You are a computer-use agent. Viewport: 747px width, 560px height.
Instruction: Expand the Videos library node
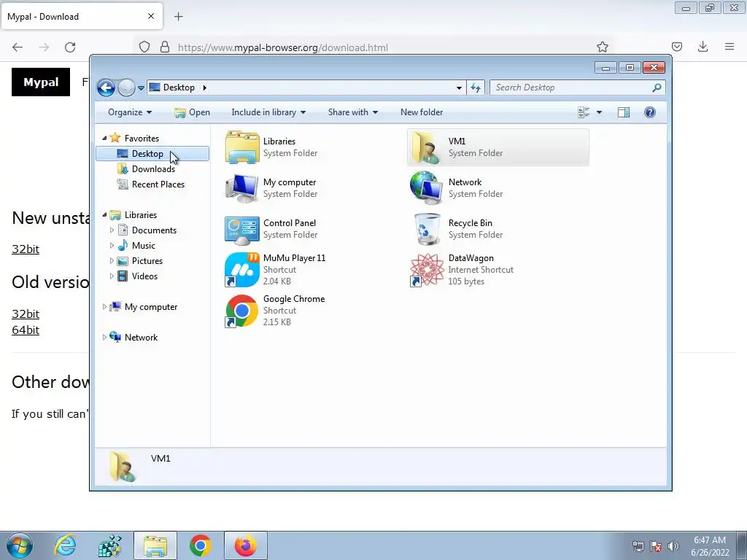pos(112,276)
